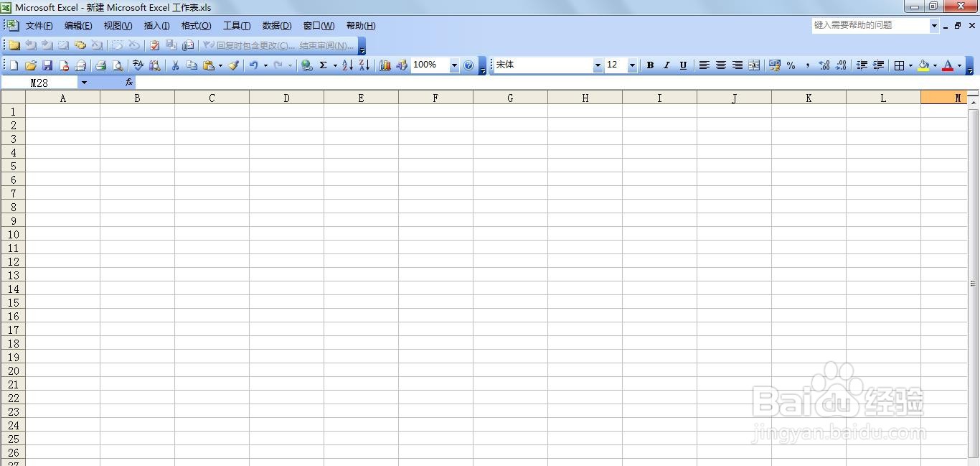Open the 插入(I) menu
980x466 pixels.
tap(156, 26)
